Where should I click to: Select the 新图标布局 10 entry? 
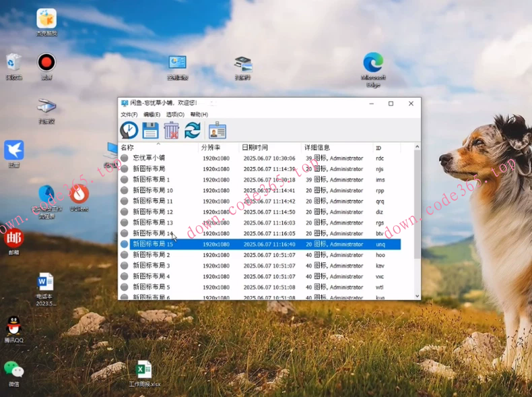(x=260, y=190)
